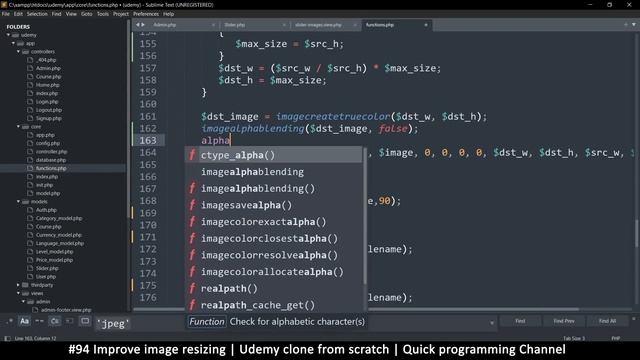Open the find history dropdown arrow
The image size is (640, 360).
click(492, 323)
